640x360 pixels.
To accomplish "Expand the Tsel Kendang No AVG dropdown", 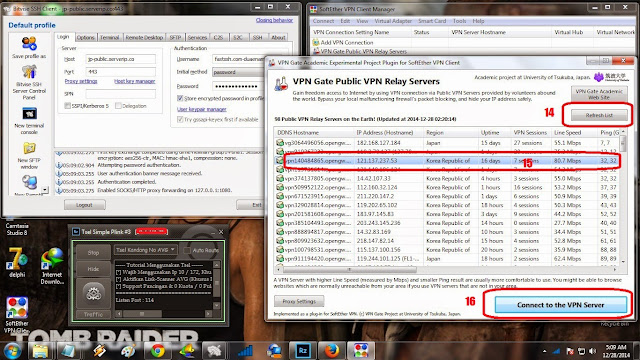I will (x=145, y=249).
